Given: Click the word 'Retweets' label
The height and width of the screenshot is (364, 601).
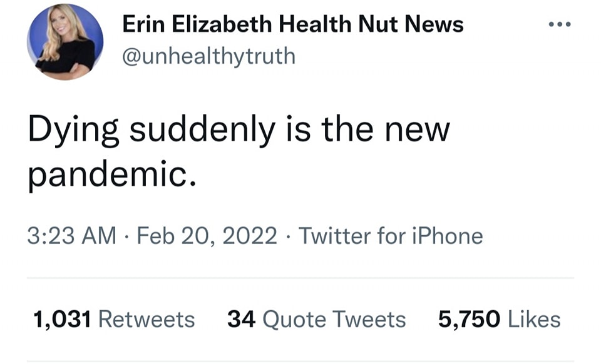Looking at the screenshot, I should 147,320.
